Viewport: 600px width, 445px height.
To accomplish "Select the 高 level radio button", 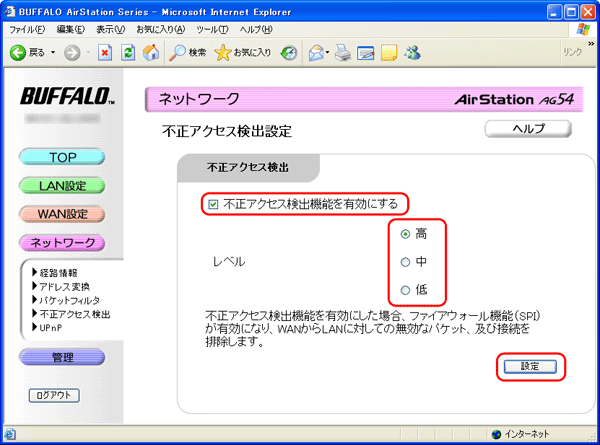I will coord(404,235).
